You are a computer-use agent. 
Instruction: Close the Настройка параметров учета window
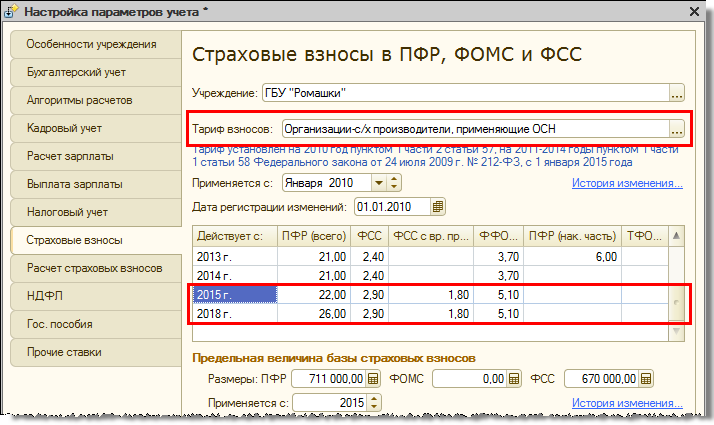[694, 11]
